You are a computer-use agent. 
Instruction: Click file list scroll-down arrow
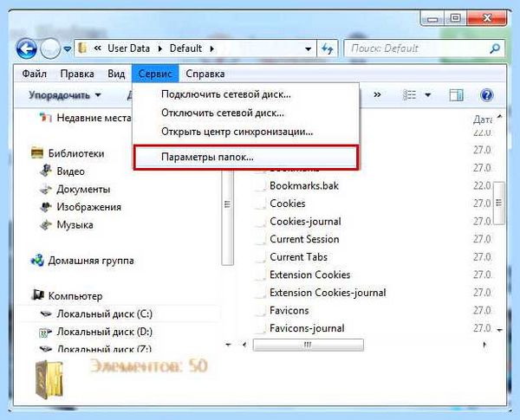pos(499,330)
